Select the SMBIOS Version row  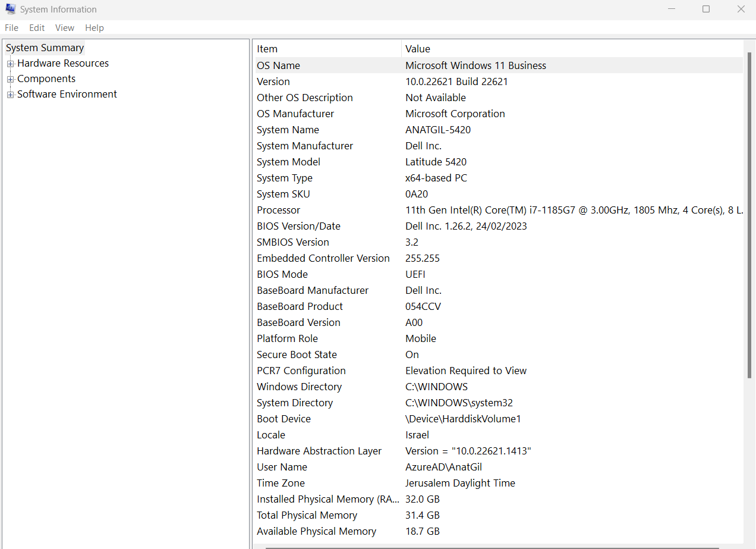[x=499, y=242]
